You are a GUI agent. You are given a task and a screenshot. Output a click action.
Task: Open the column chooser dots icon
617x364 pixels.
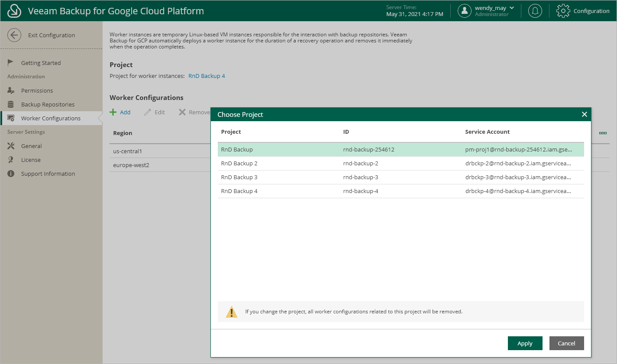(x=603, y=133)
